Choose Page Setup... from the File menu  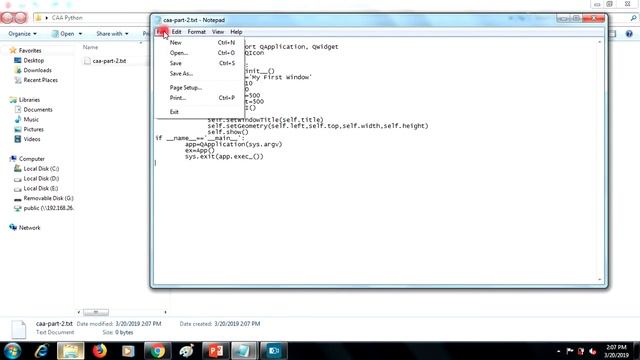[200, 87]
